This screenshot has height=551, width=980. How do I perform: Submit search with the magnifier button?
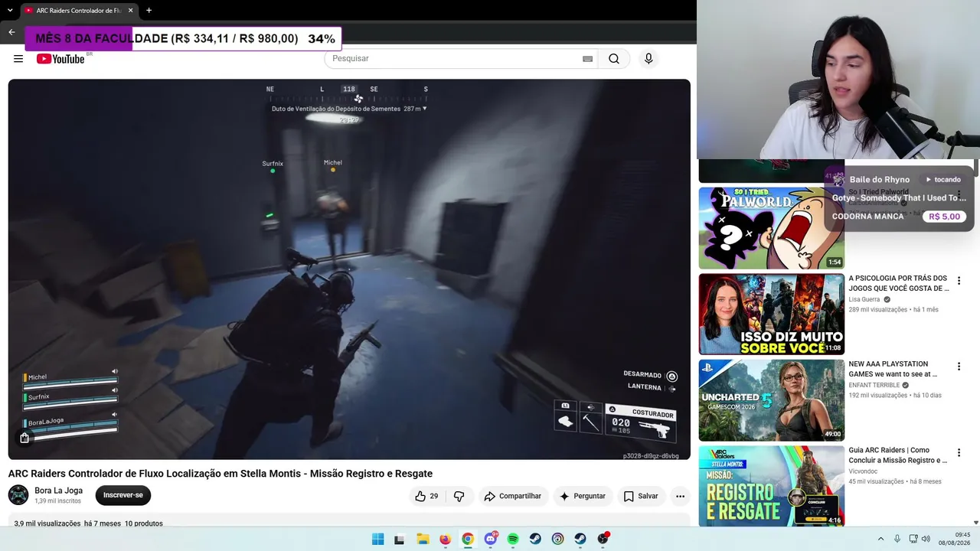coord(614,59)
